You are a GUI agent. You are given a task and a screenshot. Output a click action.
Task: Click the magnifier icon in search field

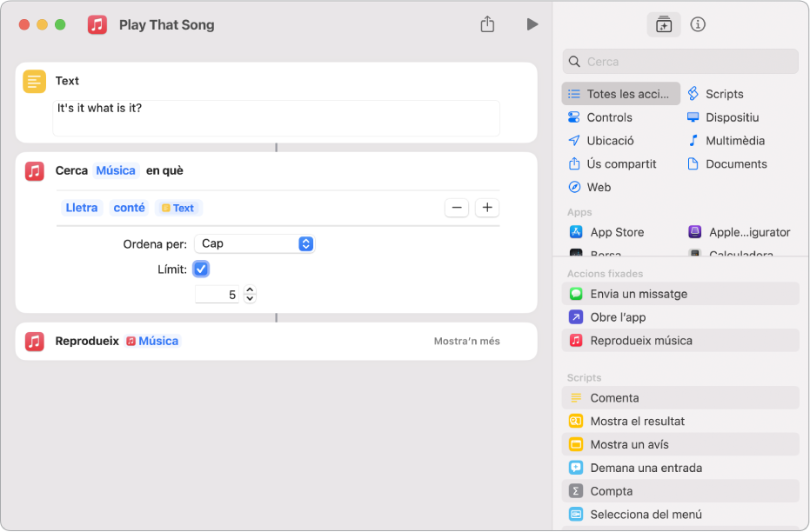tap(574, 62)
